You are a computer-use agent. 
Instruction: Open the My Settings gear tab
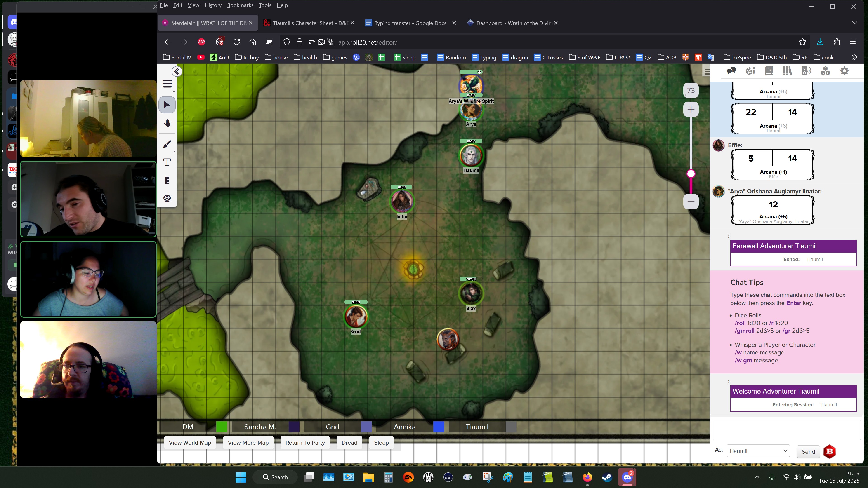pyautogui.click(x=844, y=71)
